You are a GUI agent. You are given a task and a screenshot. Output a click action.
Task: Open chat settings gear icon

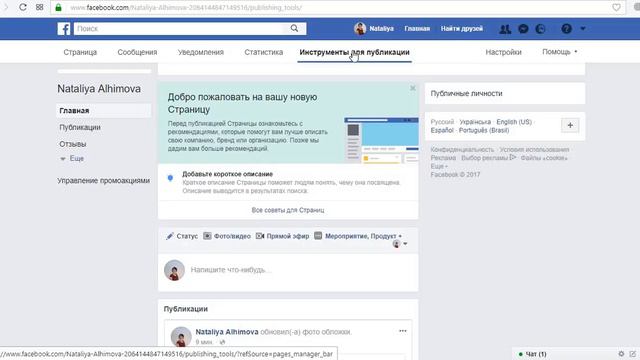621,354
